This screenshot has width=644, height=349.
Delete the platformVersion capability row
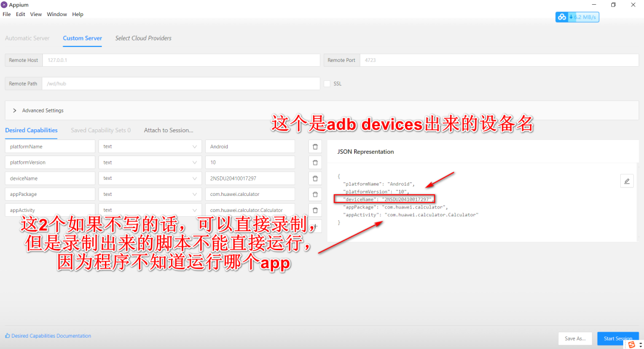tap(315, 163)
